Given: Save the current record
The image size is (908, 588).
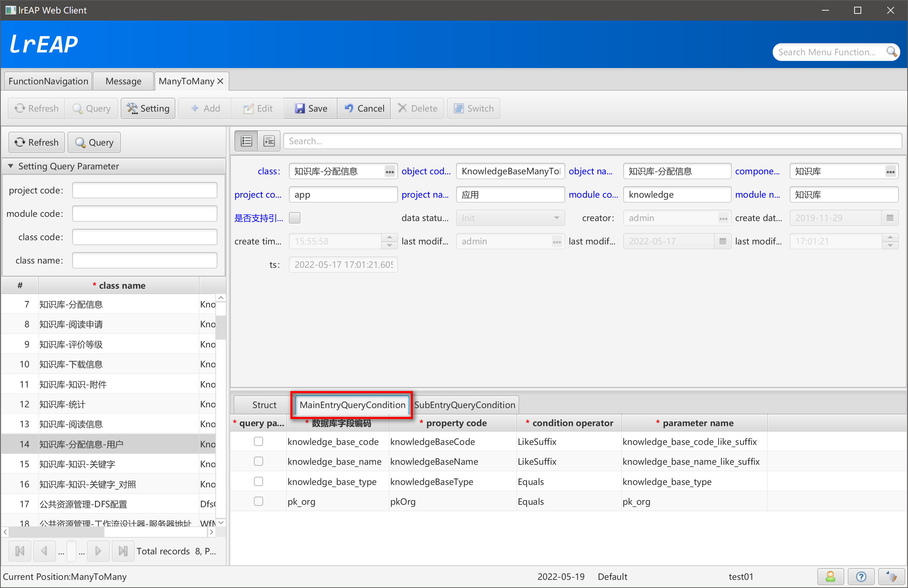Looking at the screenshot, I should pos(311,108).
